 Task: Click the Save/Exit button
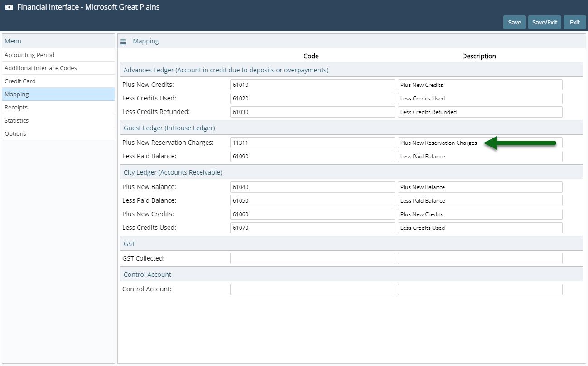pos(545,22)
